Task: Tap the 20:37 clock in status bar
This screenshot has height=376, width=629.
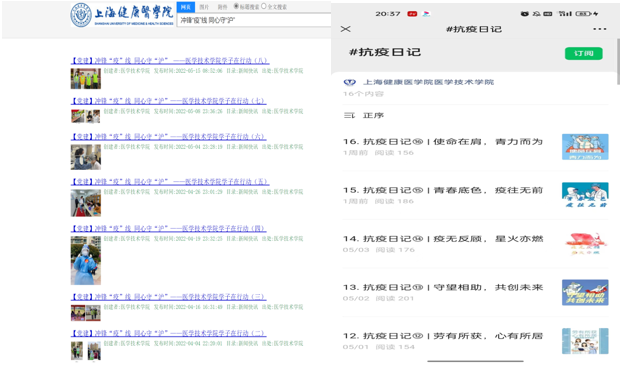Action: pos(388,14)
